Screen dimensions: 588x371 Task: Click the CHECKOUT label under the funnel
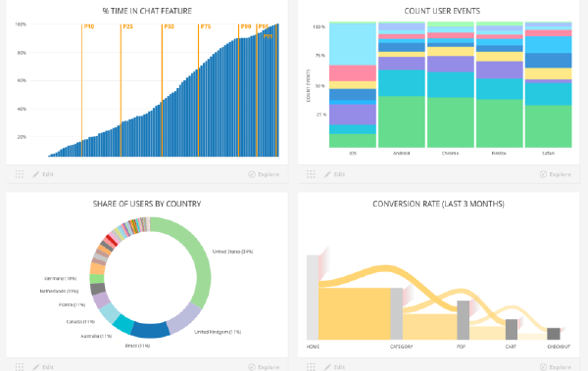click(559, 347)
